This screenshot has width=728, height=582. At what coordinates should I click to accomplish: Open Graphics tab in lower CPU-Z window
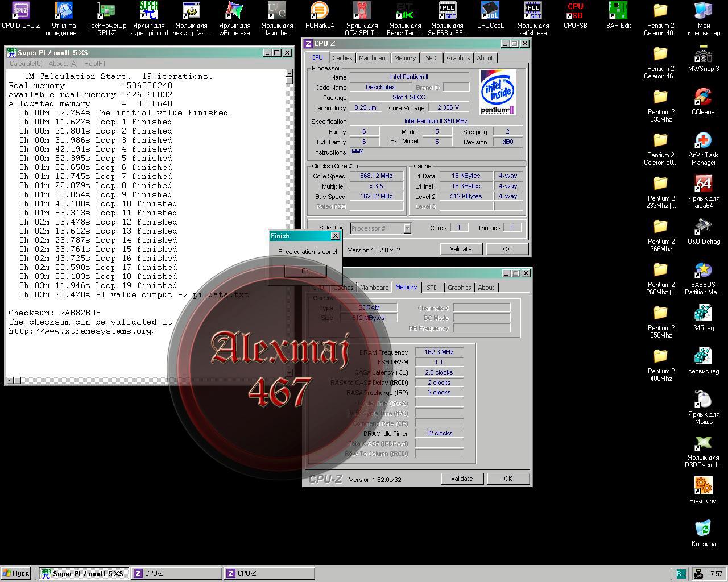460,288
